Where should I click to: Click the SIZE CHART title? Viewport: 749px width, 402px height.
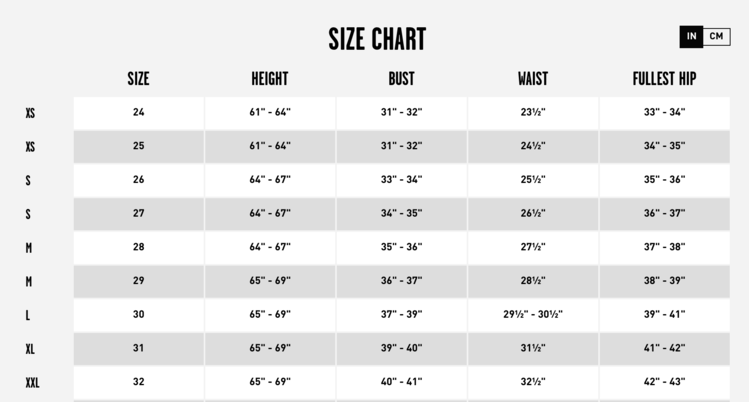tap(377, 39)
